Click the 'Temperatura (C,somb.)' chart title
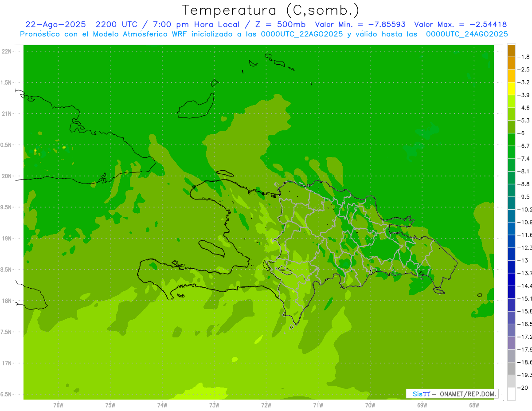Screen dimensions: 532x411 point(270,10)
